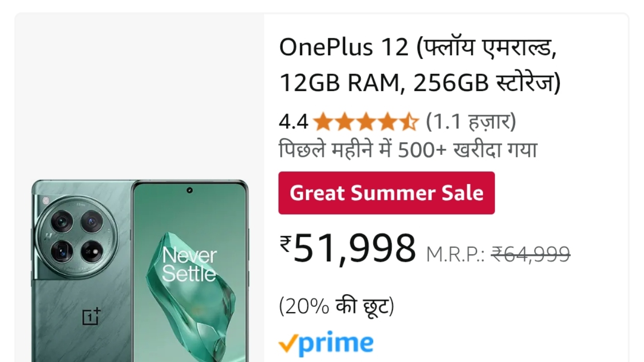Click the M.R.P.: label
This screenshot has width=644, height=362.
tap(455, 254)
